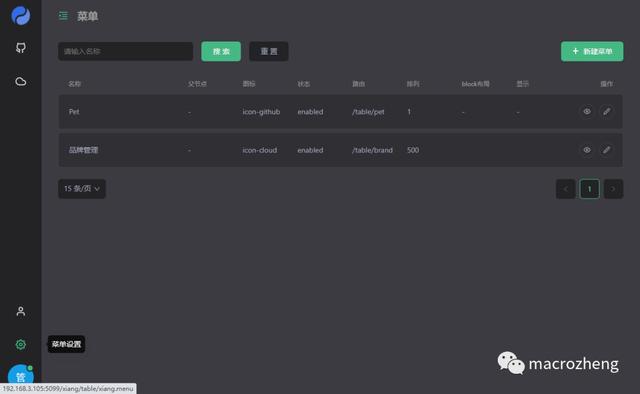The image size is (640, 394).
Task: Click the blue user avatar at bottom
Action: 21,375
